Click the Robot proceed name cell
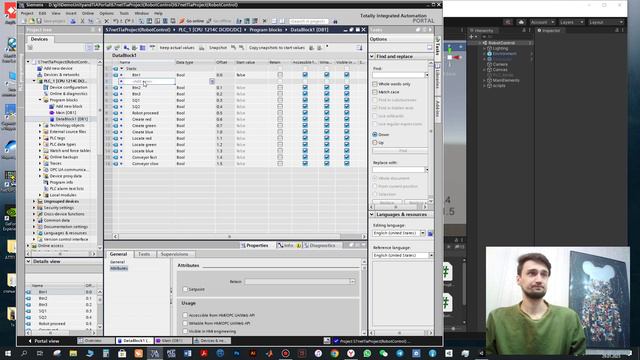Screen dimensions: 640x360 147,113
